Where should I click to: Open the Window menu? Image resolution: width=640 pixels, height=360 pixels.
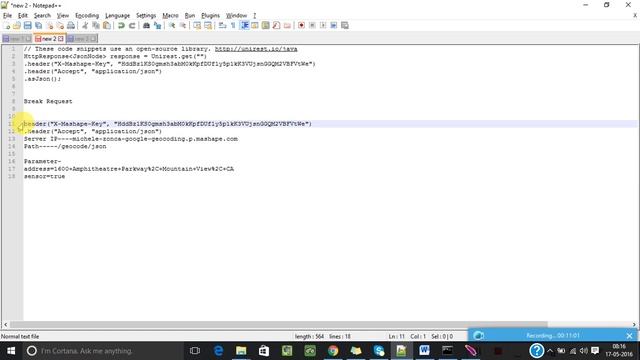coord(236,16)
